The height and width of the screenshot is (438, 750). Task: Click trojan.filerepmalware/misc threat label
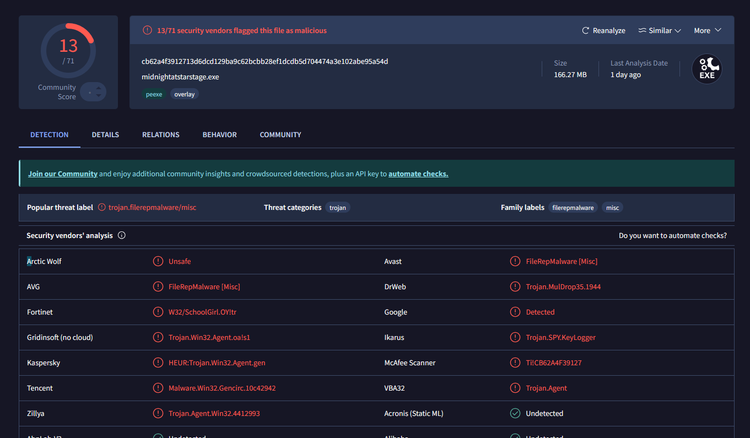pyautogui.click(x=152, y=208)
